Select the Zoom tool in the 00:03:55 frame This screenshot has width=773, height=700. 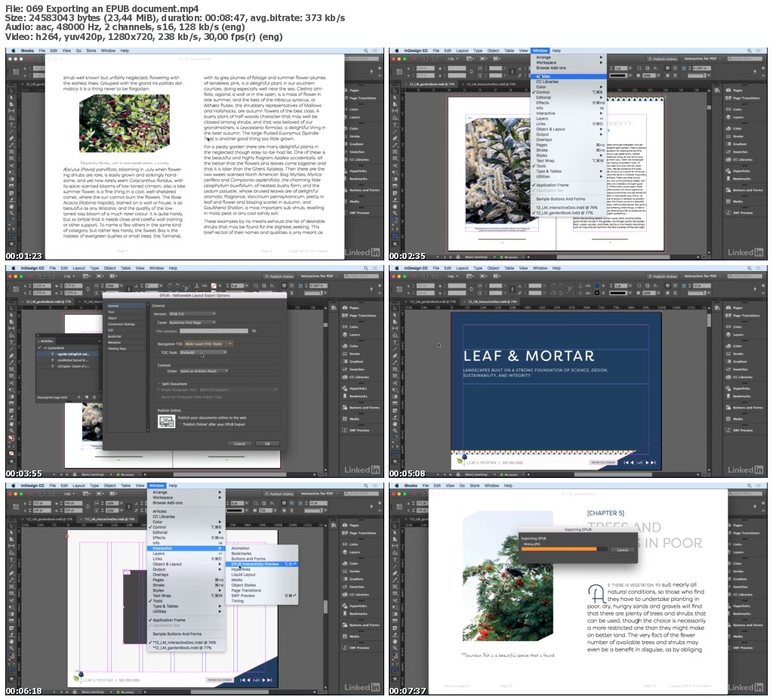[11, 430]
